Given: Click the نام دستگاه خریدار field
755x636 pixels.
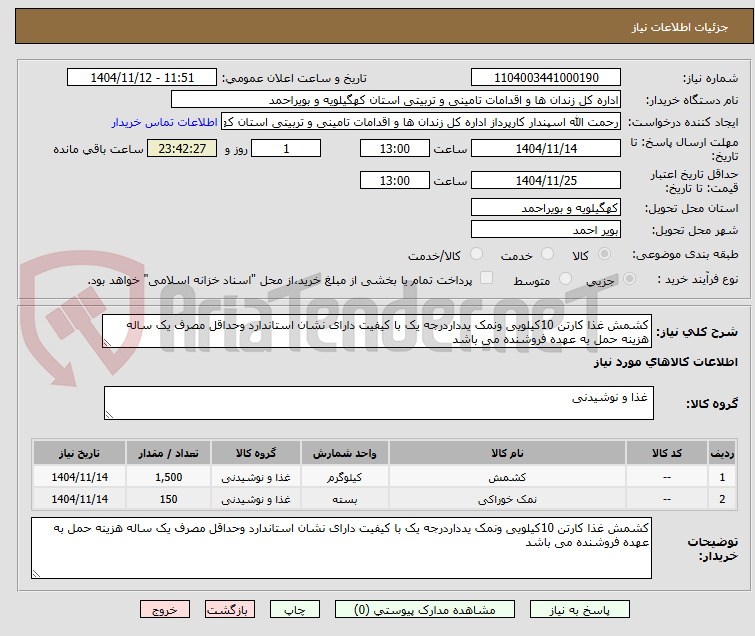Looking at the screenshot, I should click(x=396, y=100).
